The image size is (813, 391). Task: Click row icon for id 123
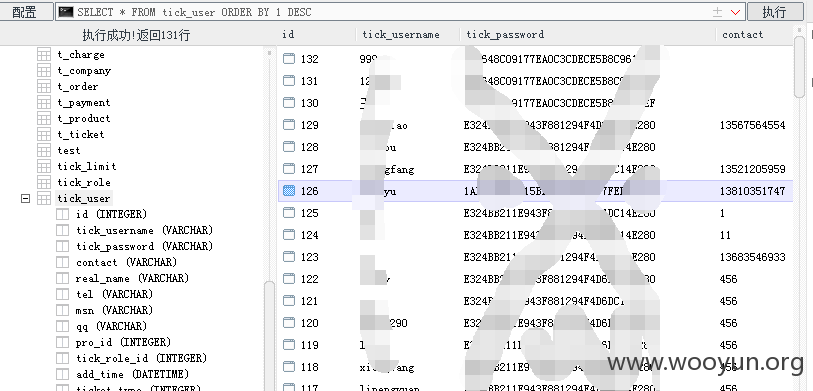click(289, 257)
